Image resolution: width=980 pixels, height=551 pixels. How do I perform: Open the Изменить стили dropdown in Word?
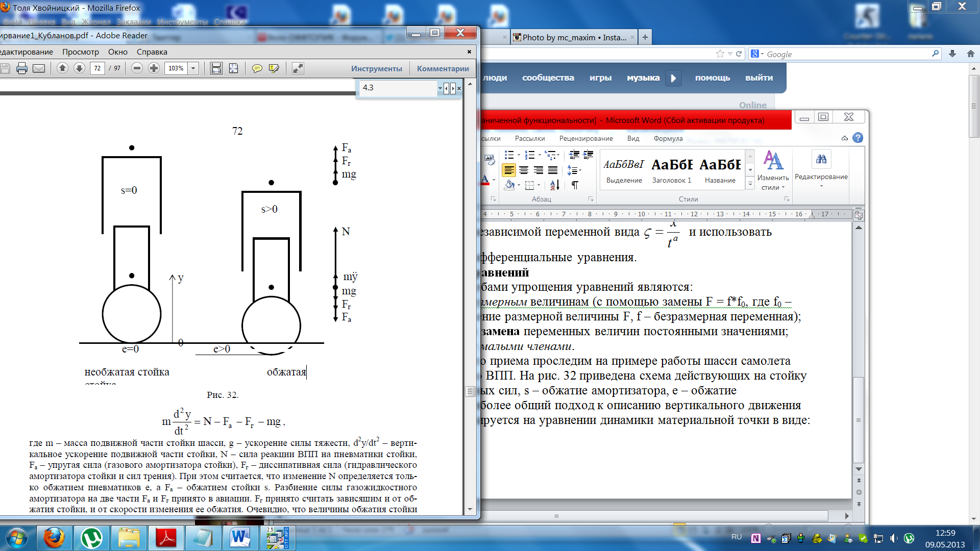pyautogui.click(x=773, y=170)
